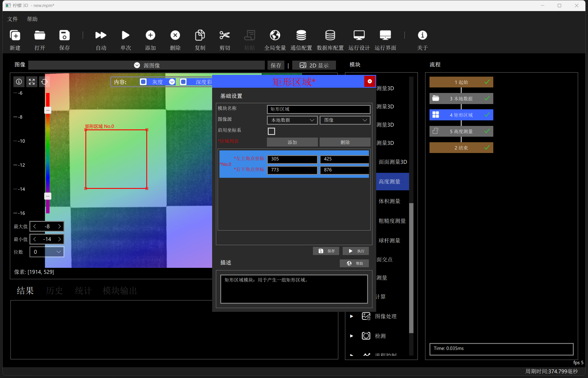Click lower handle of depth color slider

[48, 196]
